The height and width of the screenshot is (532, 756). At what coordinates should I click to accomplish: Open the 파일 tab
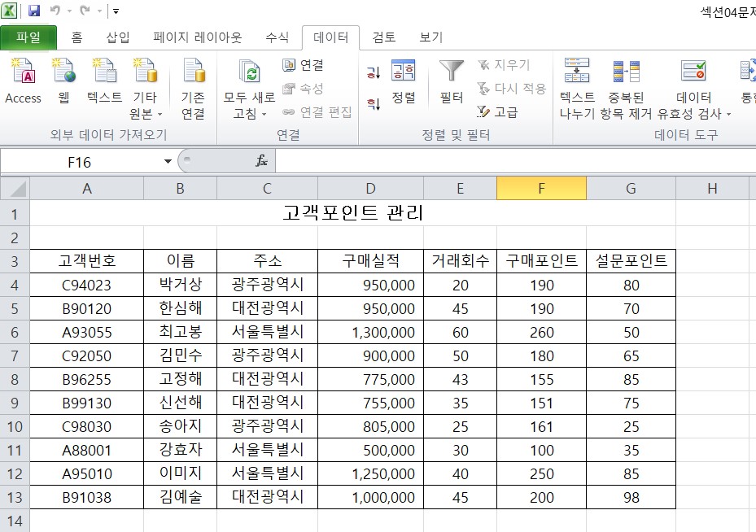(28, 37)
